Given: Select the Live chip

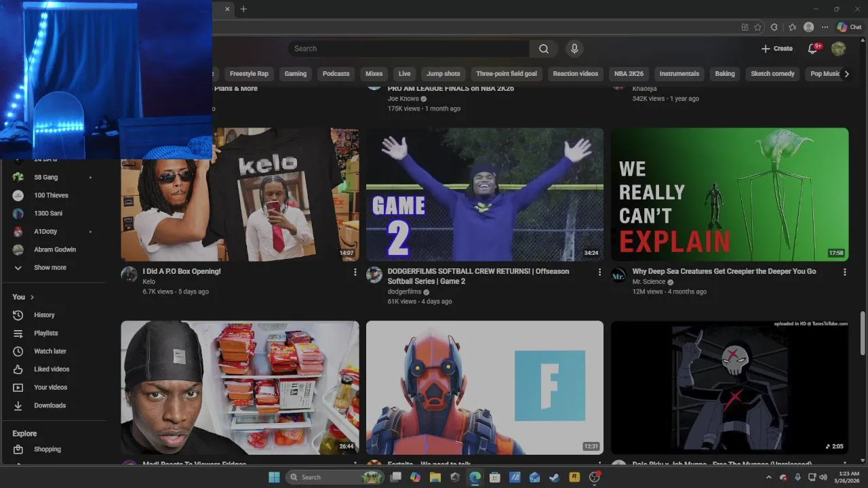Looking at the screenshot, I should (x=405, y=74).
